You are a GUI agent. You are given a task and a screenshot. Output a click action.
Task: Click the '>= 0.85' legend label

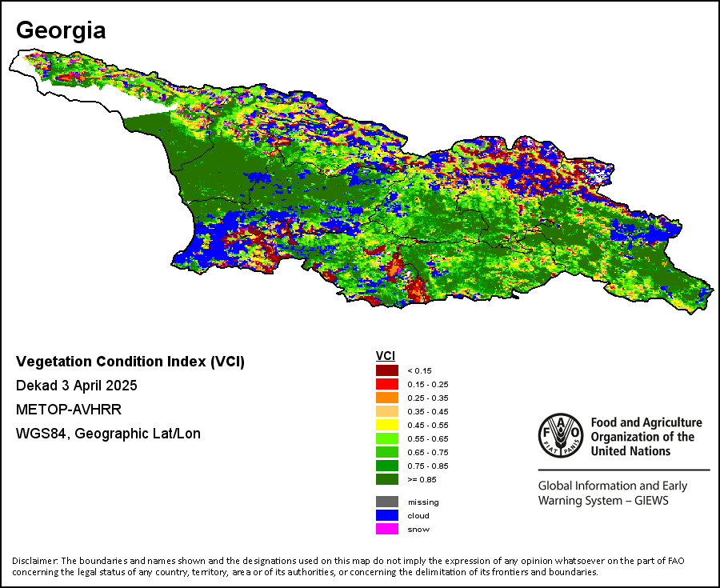click(x=422, y=480)
